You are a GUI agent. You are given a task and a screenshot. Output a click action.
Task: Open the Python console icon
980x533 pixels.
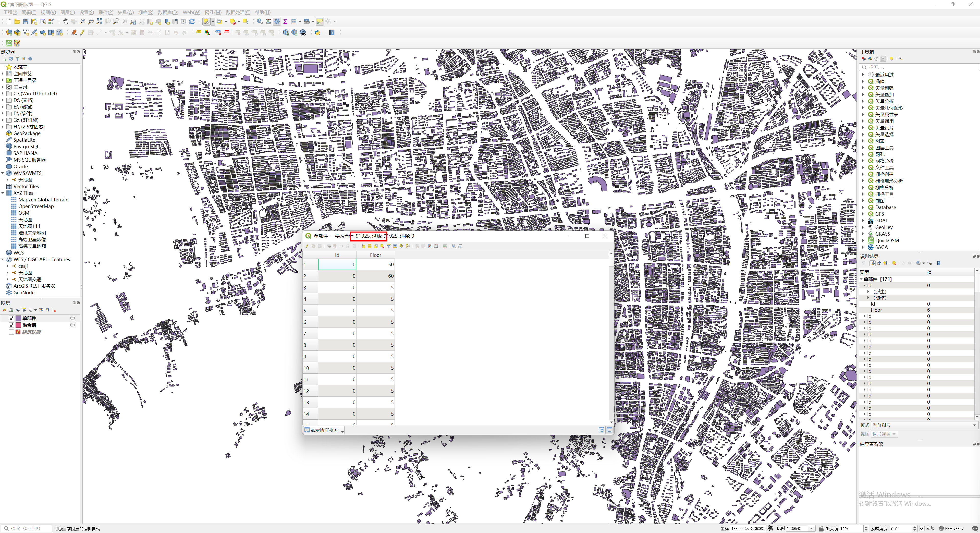coord(317,32)
